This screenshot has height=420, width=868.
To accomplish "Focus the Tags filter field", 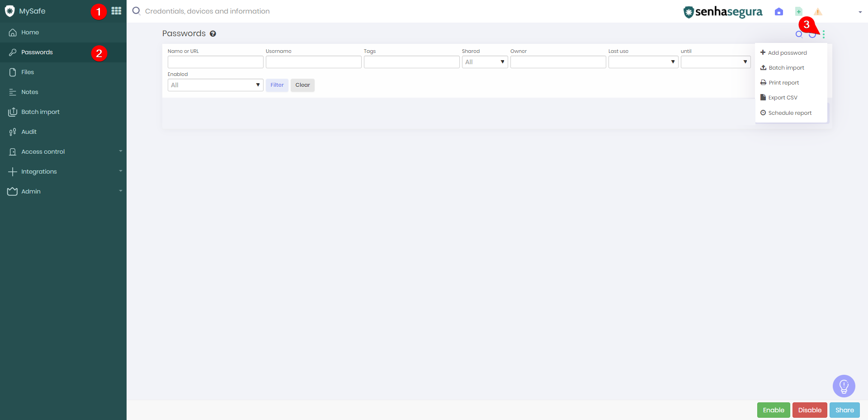I will (x=411, y=62).
